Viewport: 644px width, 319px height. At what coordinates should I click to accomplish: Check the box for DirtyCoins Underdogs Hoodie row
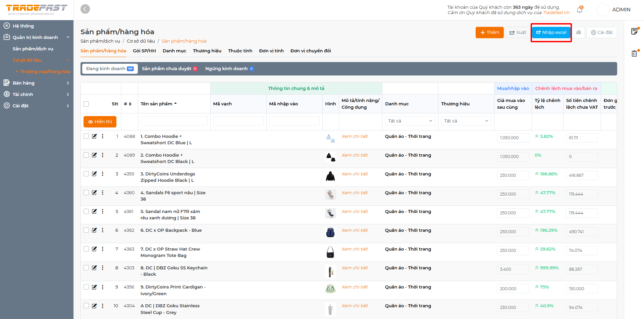click(x=86, y=174)
